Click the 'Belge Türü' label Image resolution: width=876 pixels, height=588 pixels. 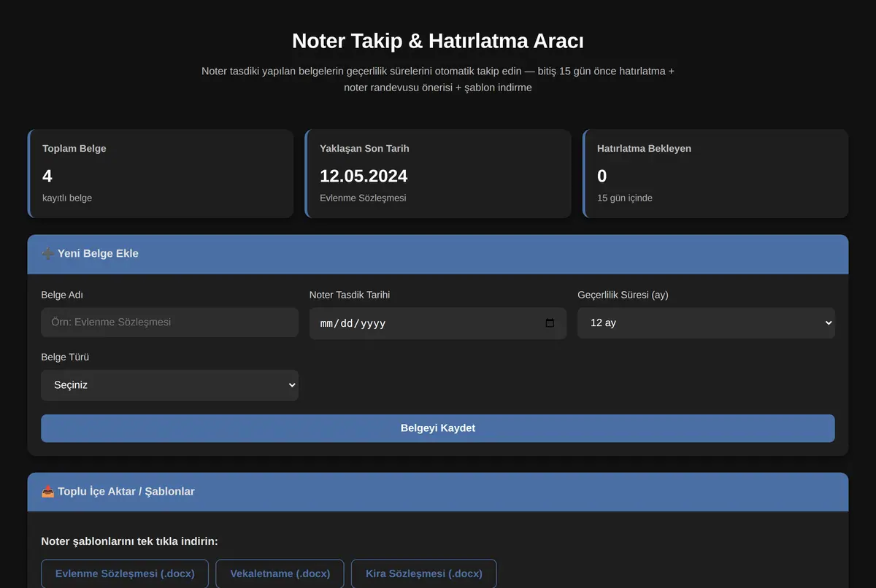(x=65, y=357)
